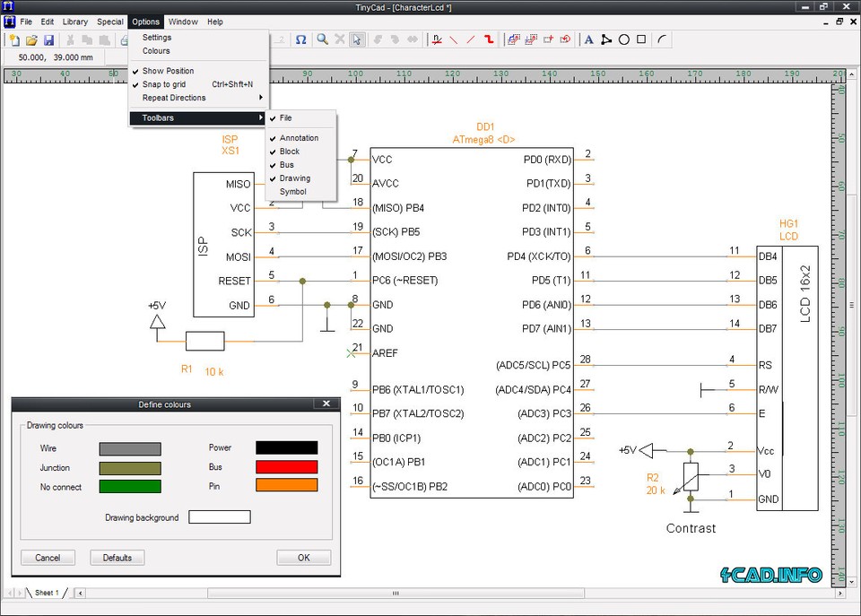Screen dimensions: 861x616
Task: Select the arc drawing tool
Action: [661, 39]
